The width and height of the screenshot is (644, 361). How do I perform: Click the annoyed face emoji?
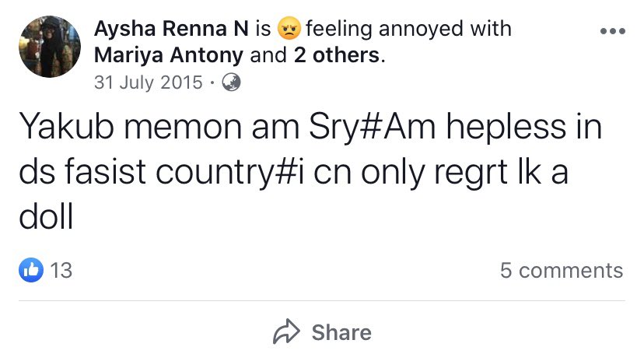[x=289, y=28]
